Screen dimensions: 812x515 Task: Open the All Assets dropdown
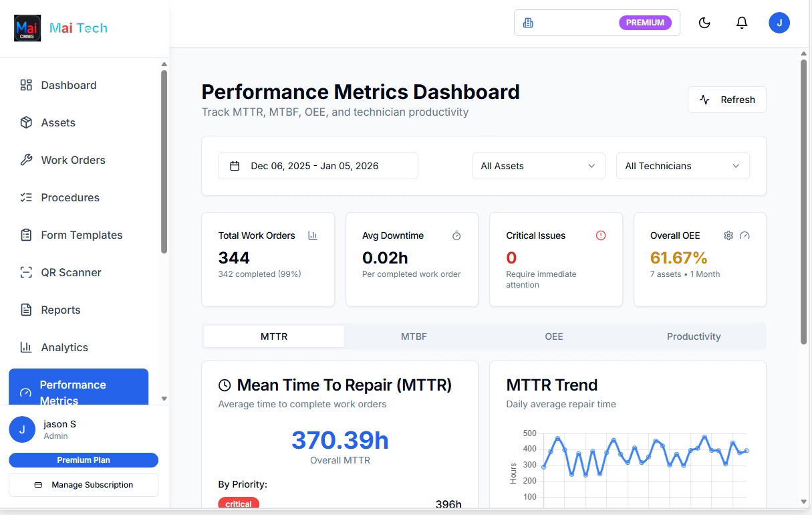click(x=538, y=165)
